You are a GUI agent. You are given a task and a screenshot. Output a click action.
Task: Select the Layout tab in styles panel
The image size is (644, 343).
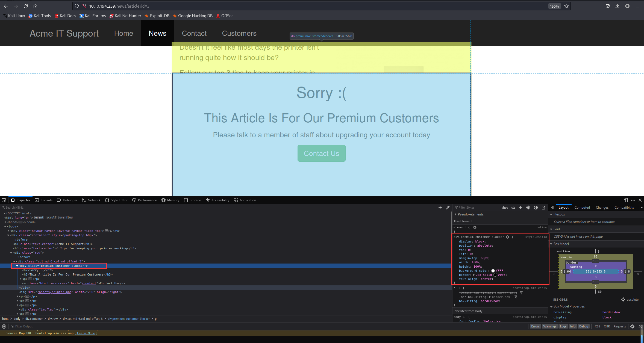tap(563, 208)
